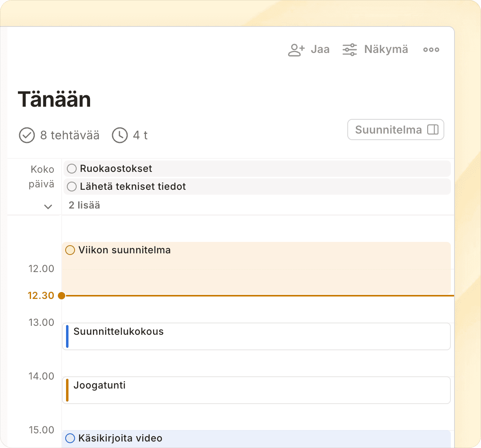Expand the 2 lisää all-day tasks
Viewport: 481px width, 448px height.
tap(84, 205)
